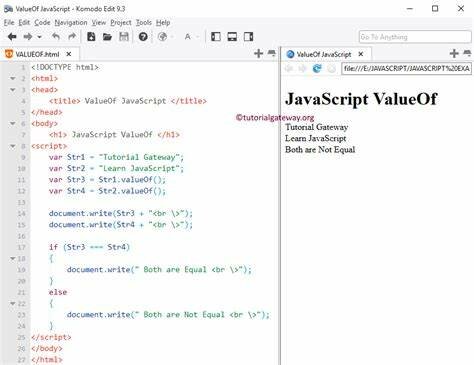Click the else keyword in editor
The height and width of the screenshot is (365, 474).
coord(58,292)
